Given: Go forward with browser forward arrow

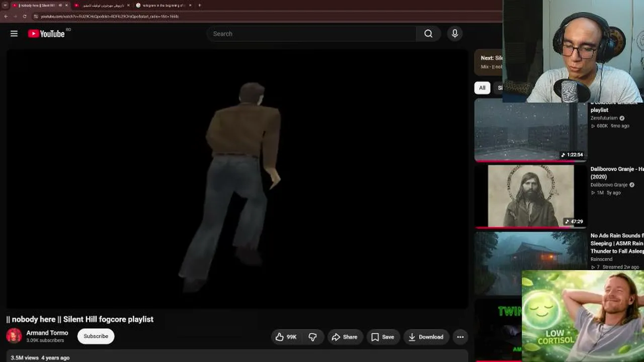Looking at the screenshot, I should pyautogui.click(x=15, y=16).
